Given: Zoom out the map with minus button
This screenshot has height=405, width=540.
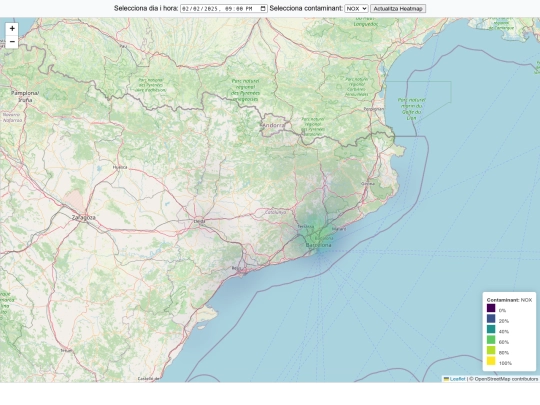Looking at the screenshot, I should pyautogui.click(x=12, y=42).
